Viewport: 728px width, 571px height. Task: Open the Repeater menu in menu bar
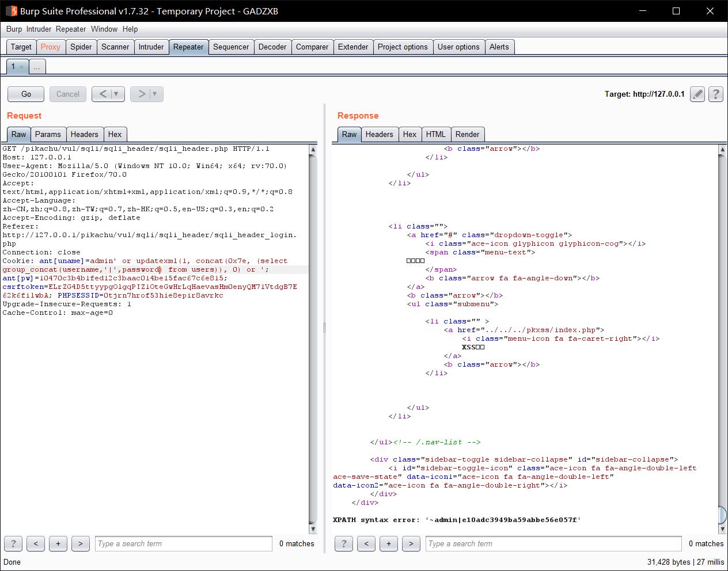point(71,29)
